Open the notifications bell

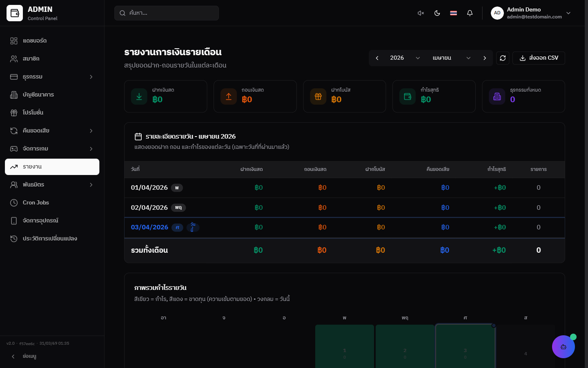point(470,13)
